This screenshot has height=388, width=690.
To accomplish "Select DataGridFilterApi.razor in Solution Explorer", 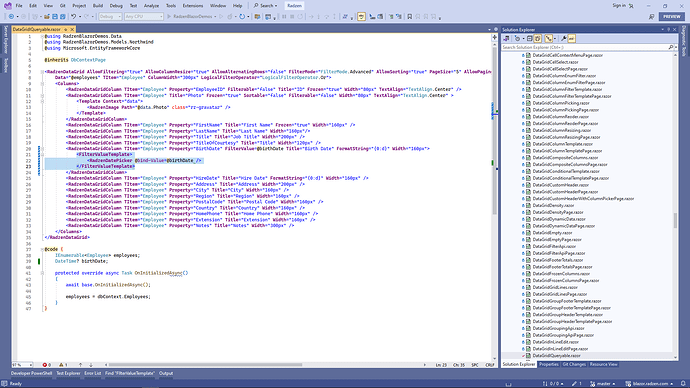I will [554, 246].
